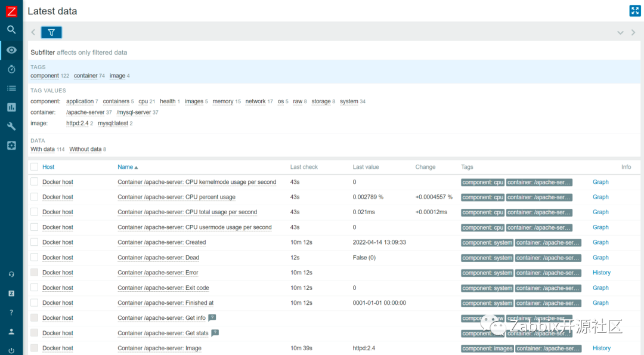This screenshot has width=644, height=355.
Task: Click the Sign out power icon
Action: 11,350
